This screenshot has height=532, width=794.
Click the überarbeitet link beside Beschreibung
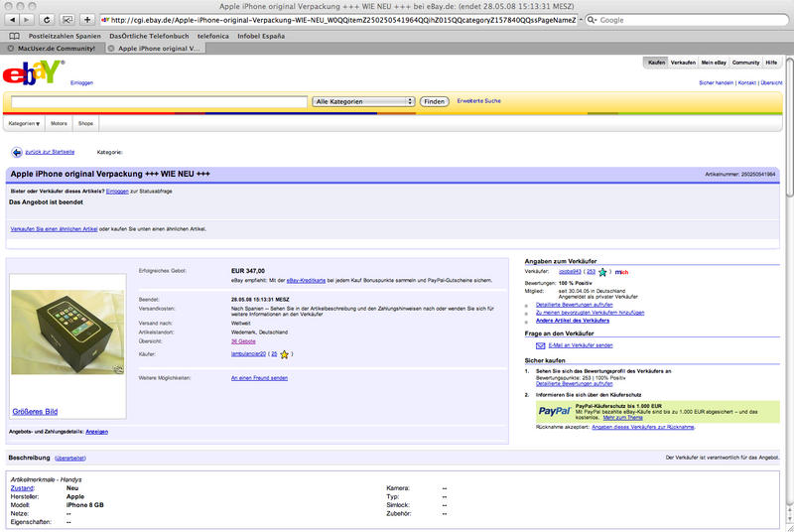(69, 459)
